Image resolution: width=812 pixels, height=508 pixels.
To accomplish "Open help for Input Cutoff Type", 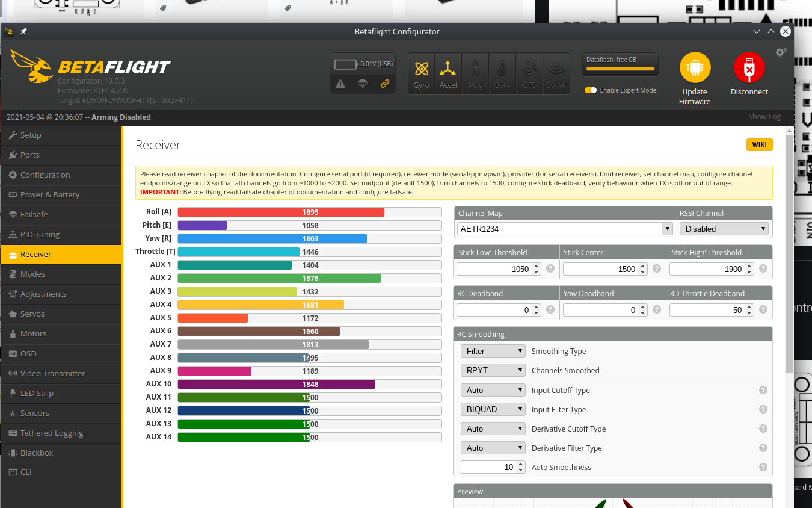I will (x=763, y=390).
